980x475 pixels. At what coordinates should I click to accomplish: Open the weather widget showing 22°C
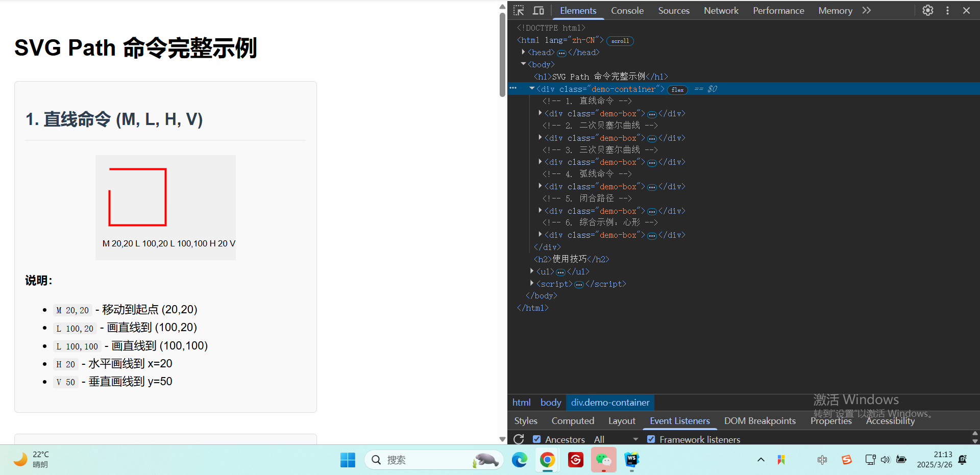point(32,459)
